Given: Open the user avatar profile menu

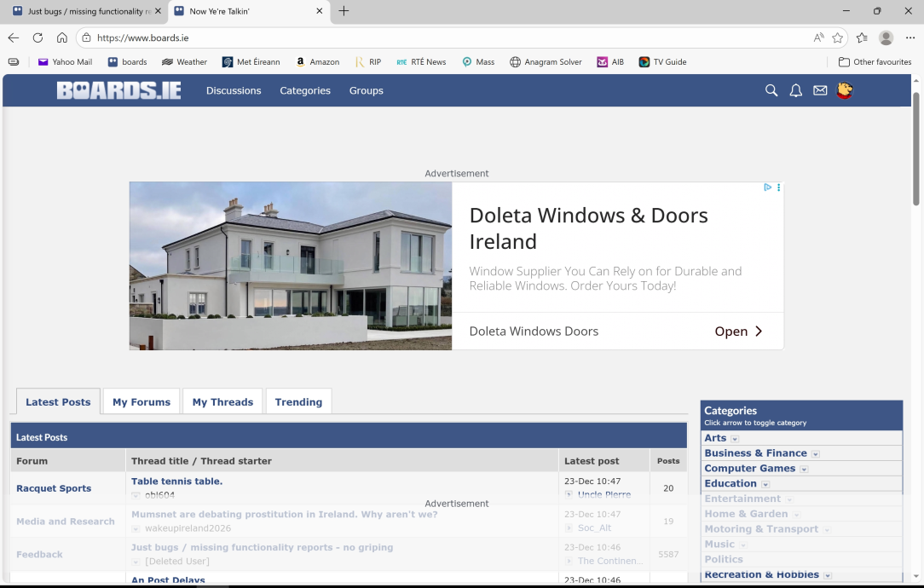Looking at the screenshot, I should (x=845, y=90).
